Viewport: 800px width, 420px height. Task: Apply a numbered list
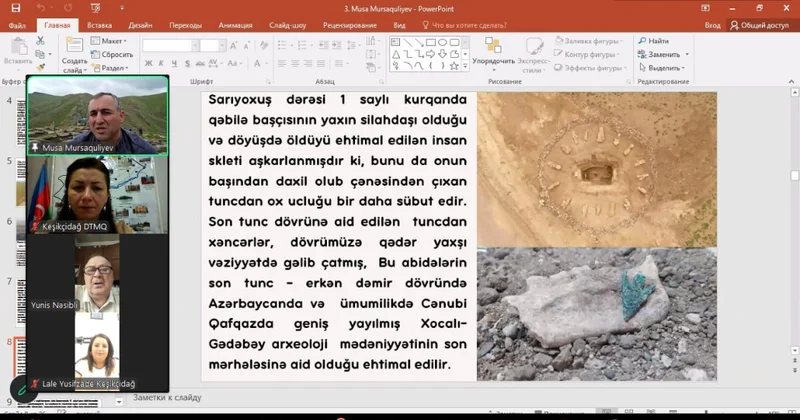[302, 46]
